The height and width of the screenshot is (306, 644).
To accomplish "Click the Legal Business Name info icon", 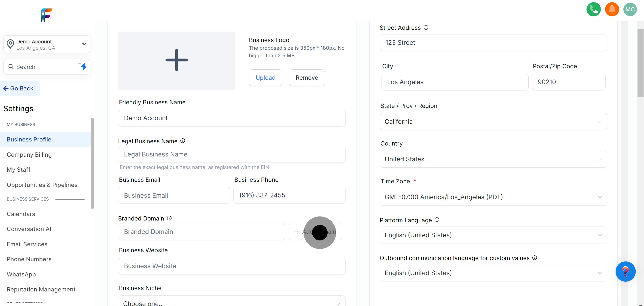I will coord(183,141).
